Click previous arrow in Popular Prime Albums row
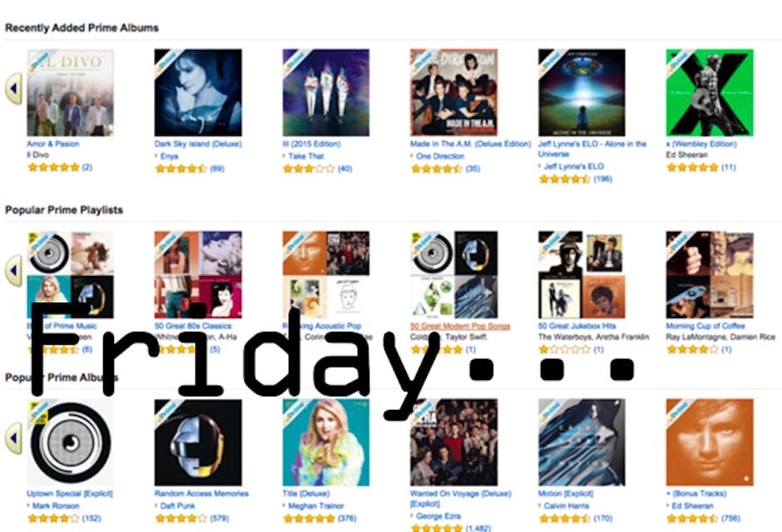The image size is (782, 532). [x=13, y=438]
